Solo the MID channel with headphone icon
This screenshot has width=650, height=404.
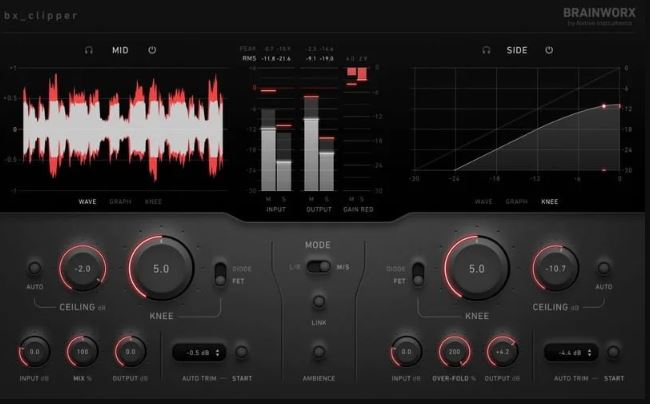point(89,50)
